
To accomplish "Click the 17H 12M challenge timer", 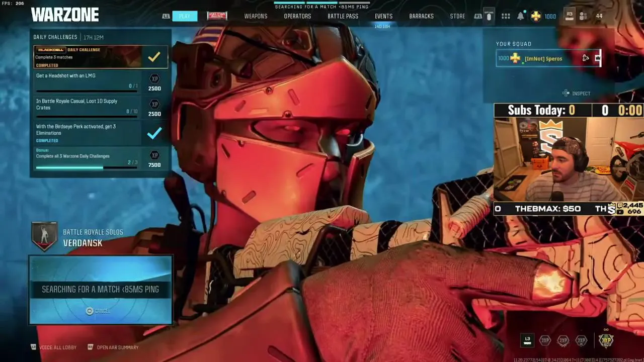I will coord(94,37).
